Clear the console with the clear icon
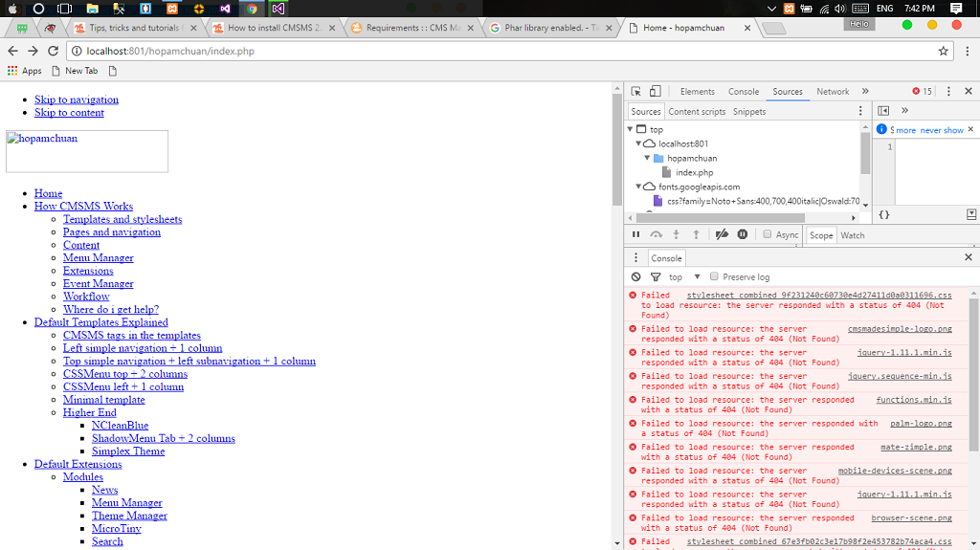Viewport: 980px width, 550px height. pos(636,276)
